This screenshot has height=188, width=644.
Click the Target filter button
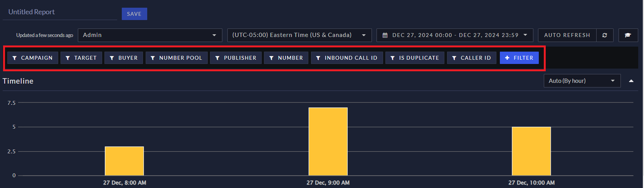coord(81,58)
